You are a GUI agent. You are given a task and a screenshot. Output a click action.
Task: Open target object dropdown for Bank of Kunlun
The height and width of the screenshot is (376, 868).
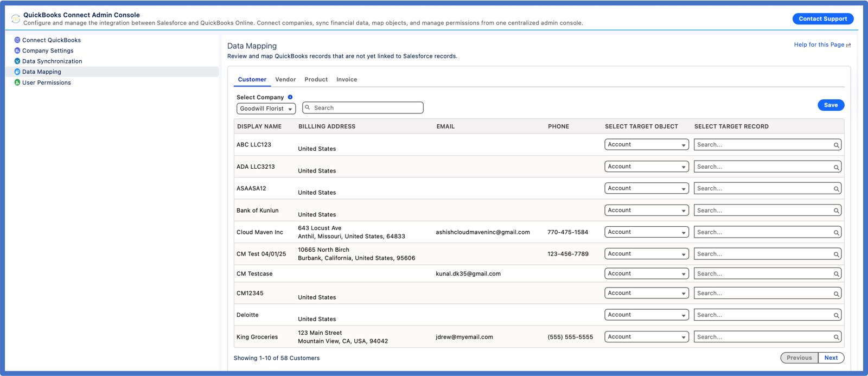(647, 210)
